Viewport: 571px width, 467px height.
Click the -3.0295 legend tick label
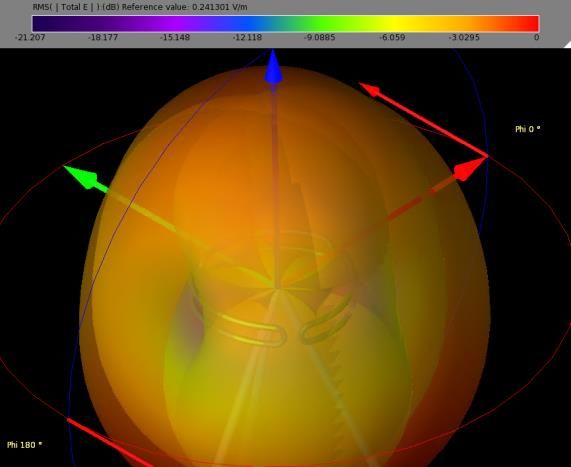pos(464,37)
